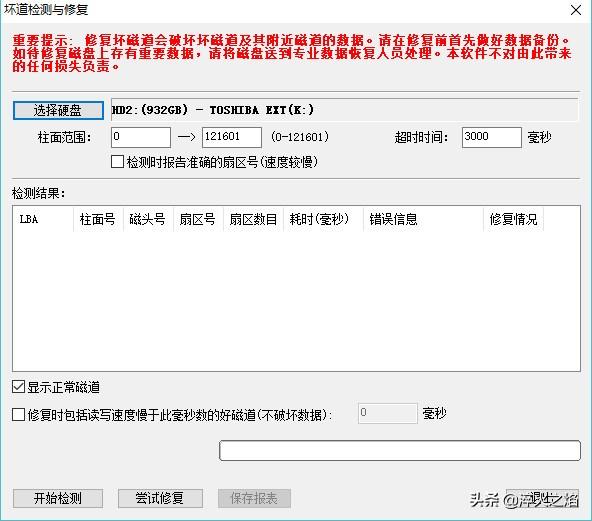
Task: Click the 扇区数目 column header
Action: 253,219
